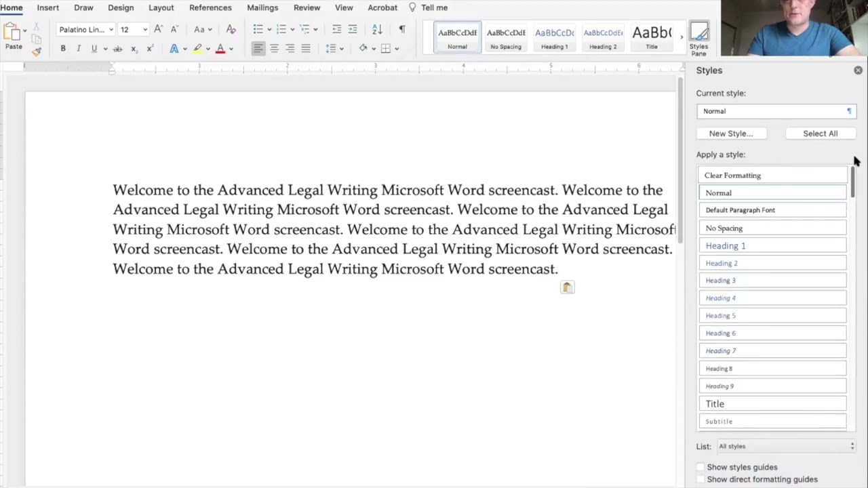Toggle left text alignment
The width and height of the screenshot is (868, 488).
coord(258,49)
